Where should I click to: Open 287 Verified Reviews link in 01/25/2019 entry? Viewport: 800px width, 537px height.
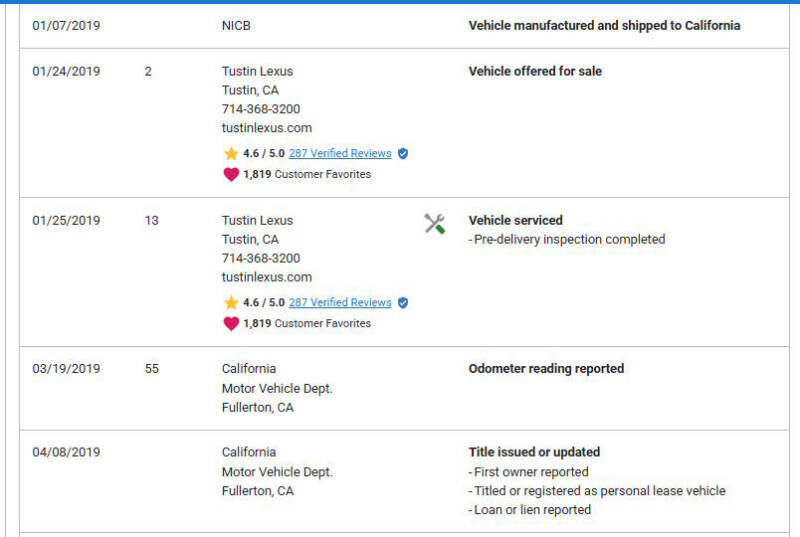340,303
